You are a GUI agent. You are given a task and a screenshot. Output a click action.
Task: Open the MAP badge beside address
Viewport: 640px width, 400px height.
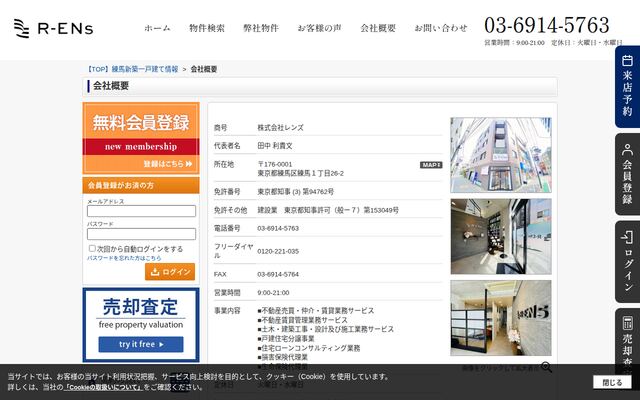431,165
